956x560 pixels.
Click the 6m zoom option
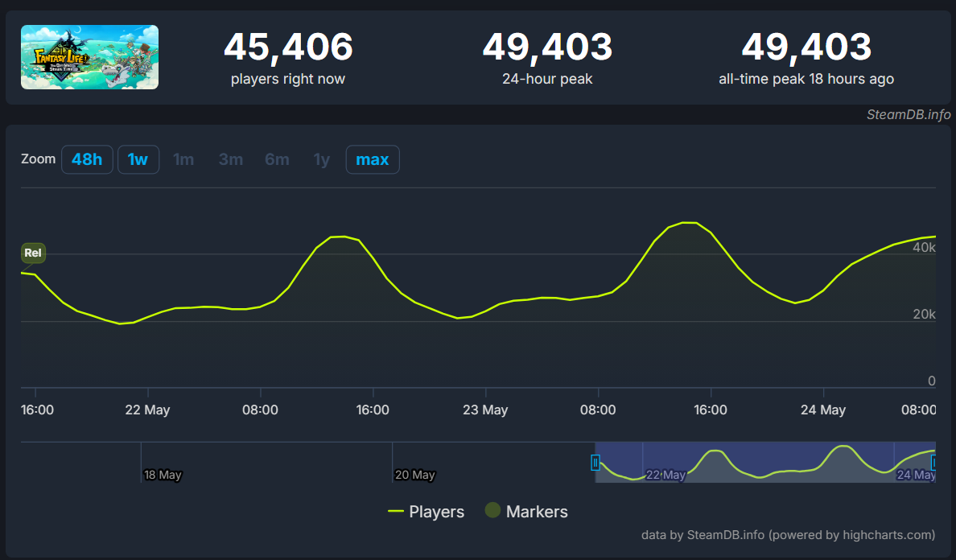[x=277, y=159]
